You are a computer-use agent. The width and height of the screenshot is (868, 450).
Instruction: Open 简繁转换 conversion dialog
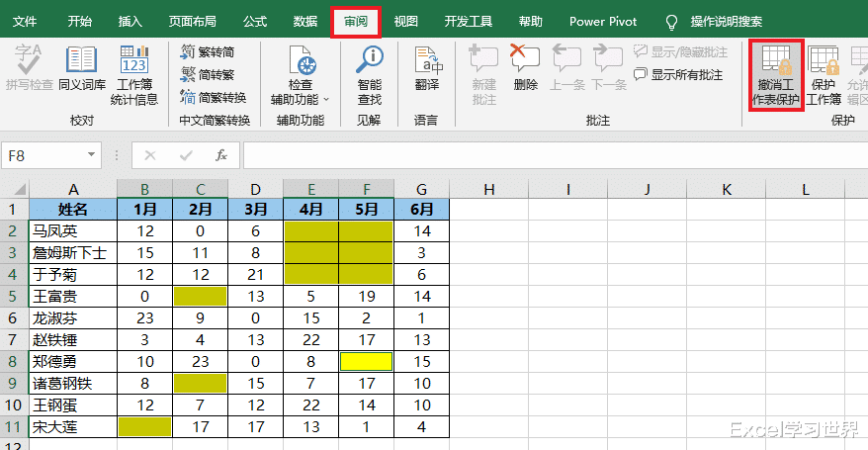pyautogui.click(x=214, y=97)
